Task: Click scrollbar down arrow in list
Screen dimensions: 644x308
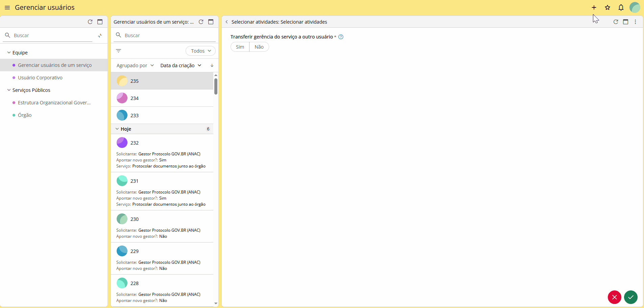Action: coord(216,303)
